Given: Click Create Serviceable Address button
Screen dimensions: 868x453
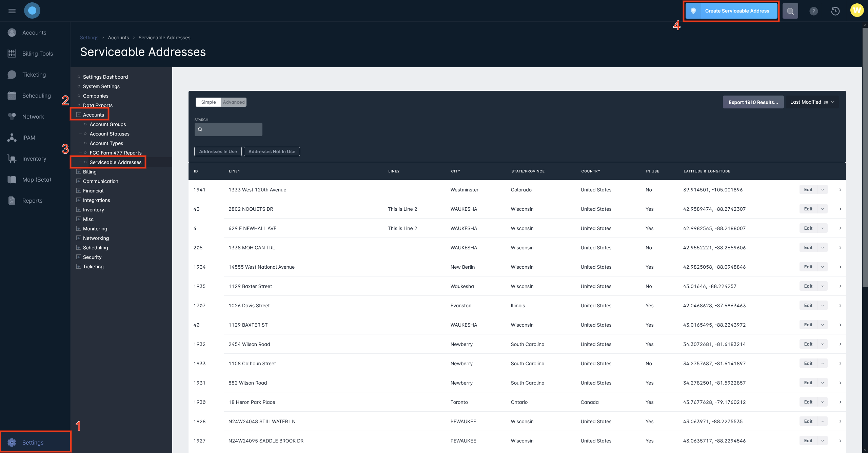Looking at the screenshot, I should (737, 10).
